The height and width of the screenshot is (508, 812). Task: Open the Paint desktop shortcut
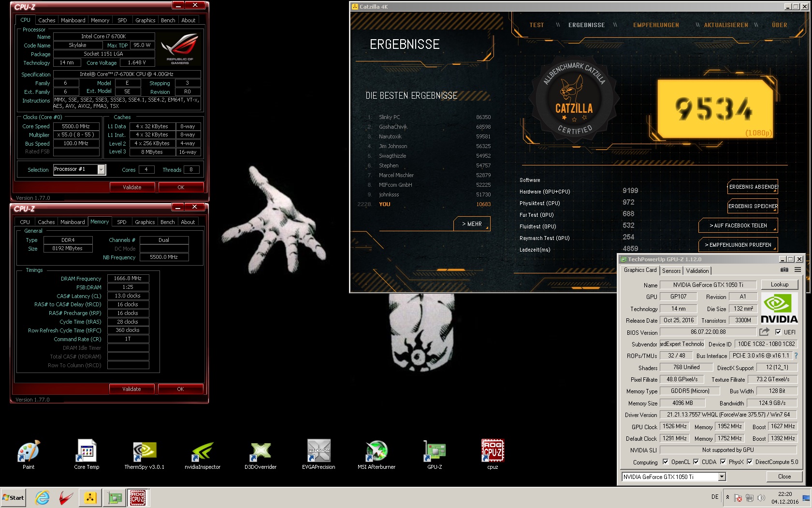point(29,454)
